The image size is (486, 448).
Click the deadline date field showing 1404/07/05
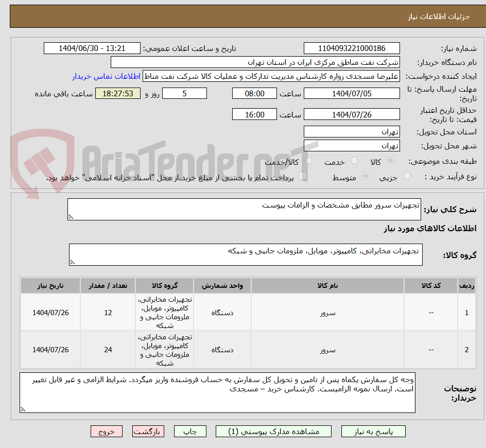coord(352,93)
